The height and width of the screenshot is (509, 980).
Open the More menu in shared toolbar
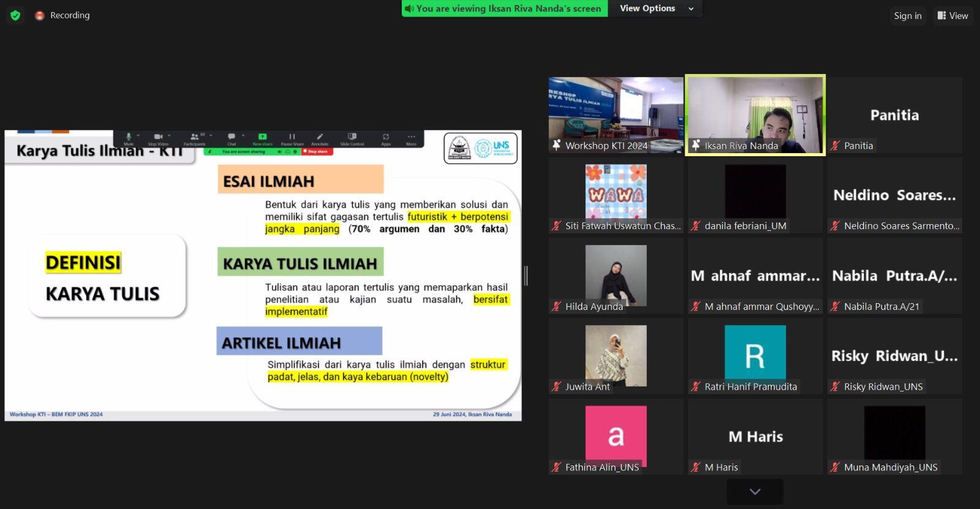(411, 137)
